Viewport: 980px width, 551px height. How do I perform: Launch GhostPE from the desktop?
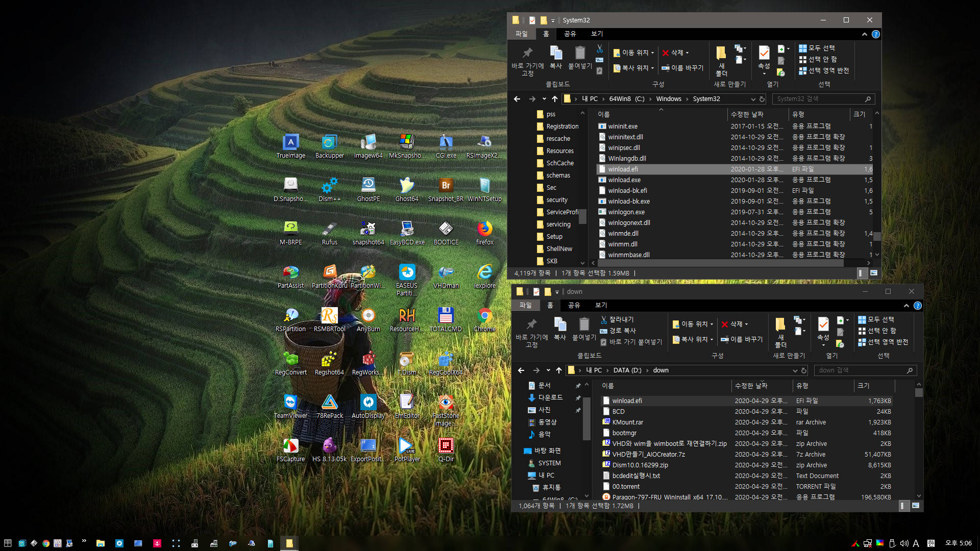click(368, 190)
